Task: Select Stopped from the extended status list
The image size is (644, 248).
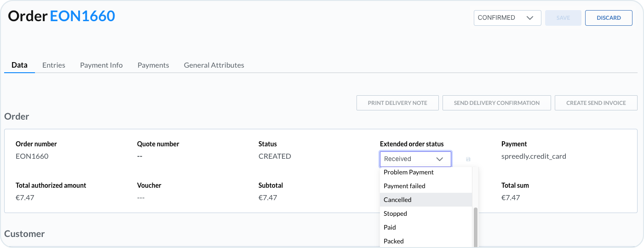Action: [395, 213]
